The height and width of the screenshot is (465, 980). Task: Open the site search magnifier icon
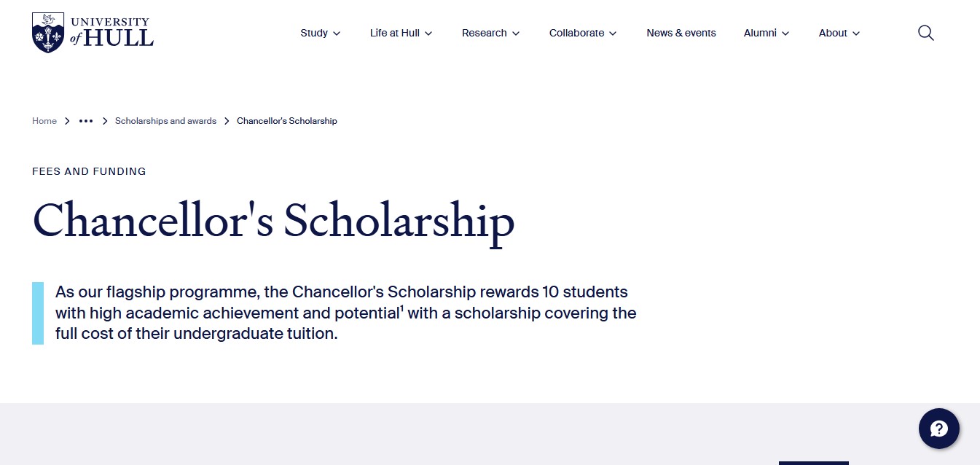(x=925, y=33)
